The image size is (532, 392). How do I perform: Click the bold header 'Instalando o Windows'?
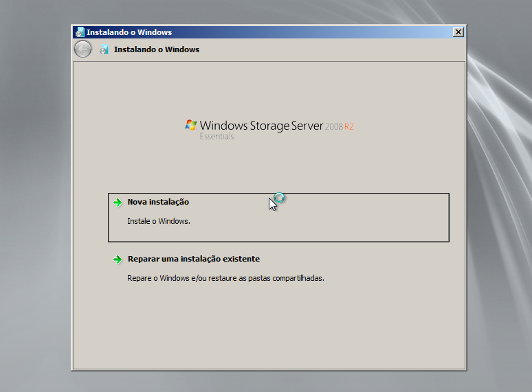tap(157, 49)
